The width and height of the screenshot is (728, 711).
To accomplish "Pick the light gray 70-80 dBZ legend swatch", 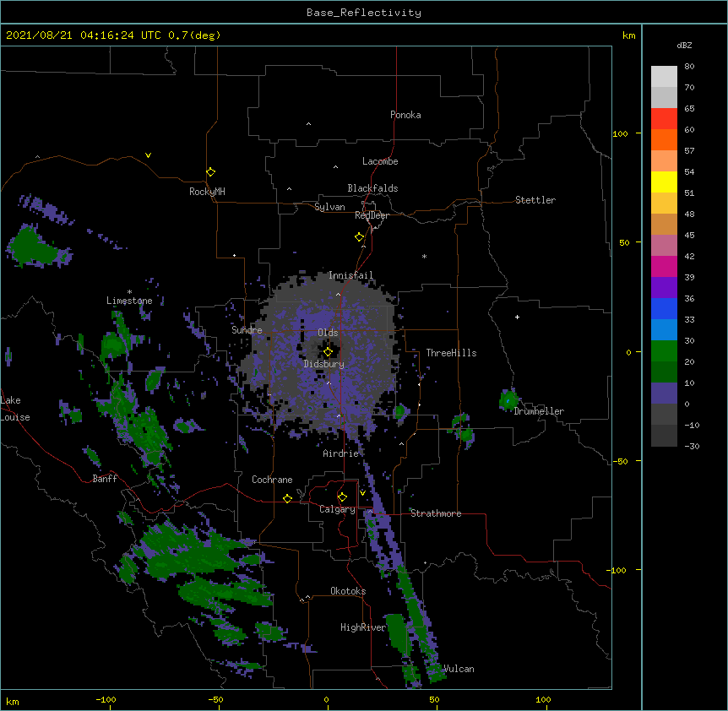I will click(664, 76).
